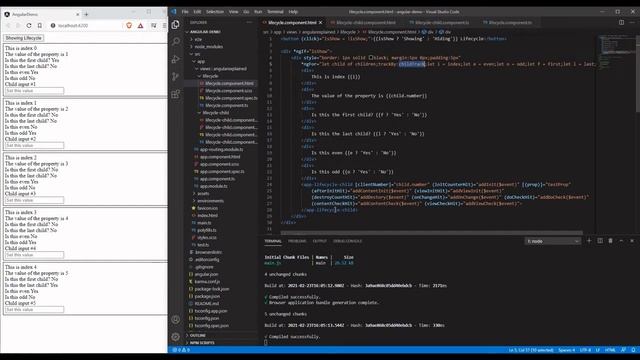Open package.json in the Explorer

click(207, 296)
